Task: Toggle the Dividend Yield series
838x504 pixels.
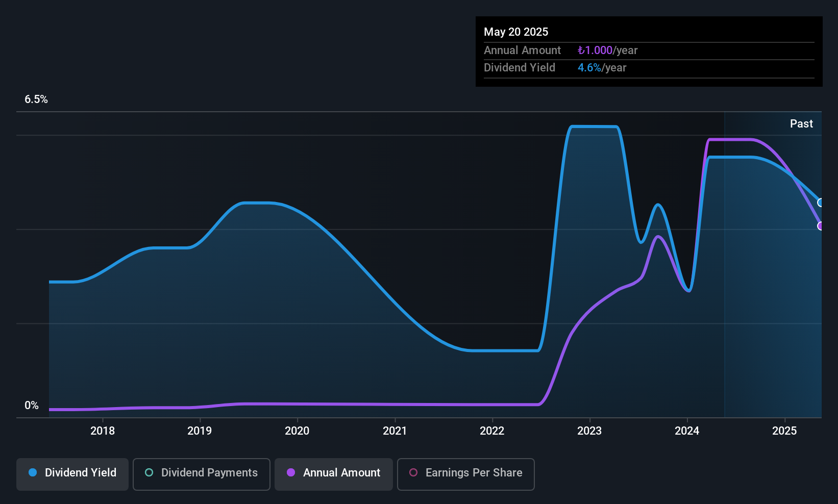Action: (72, 474)
